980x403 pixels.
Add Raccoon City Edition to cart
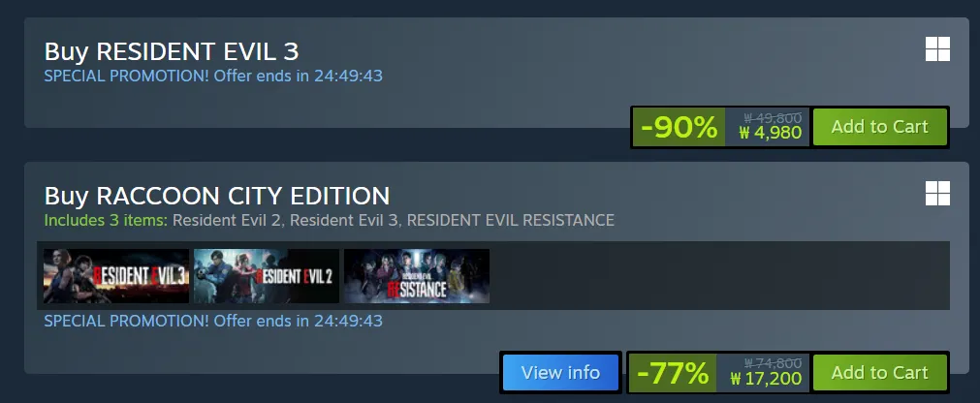[x=879, y=373]
